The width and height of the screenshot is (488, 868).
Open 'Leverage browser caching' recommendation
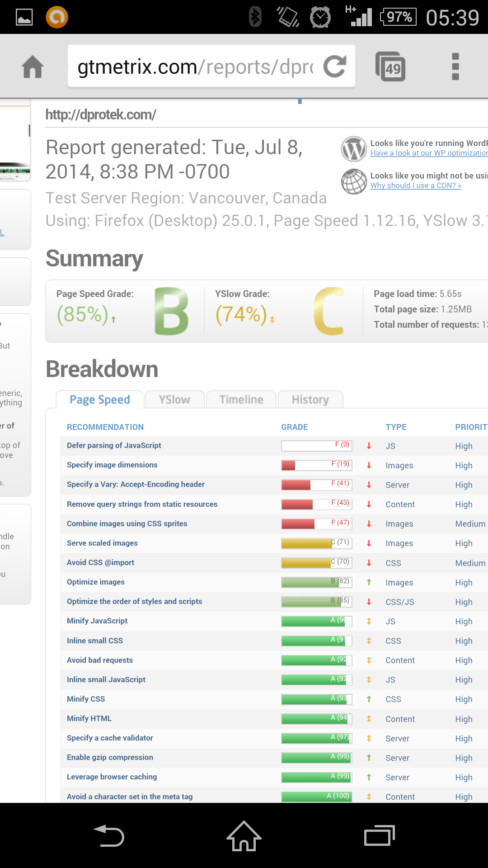(x=112, y=777)
